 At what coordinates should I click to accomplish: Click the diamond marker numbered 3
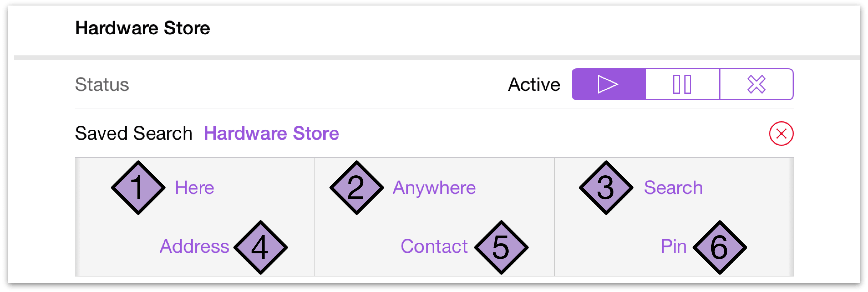pos(606,188)
